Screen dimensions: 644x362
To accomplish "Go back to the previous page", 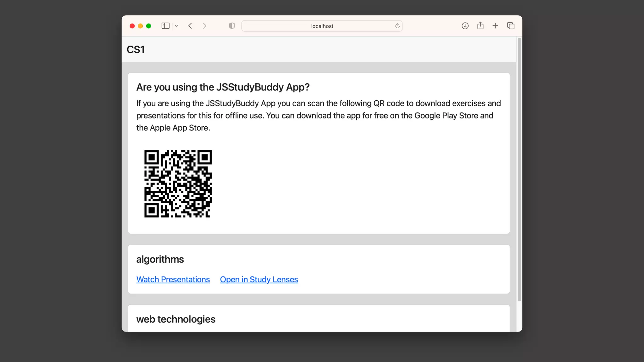I will point(190,26).
